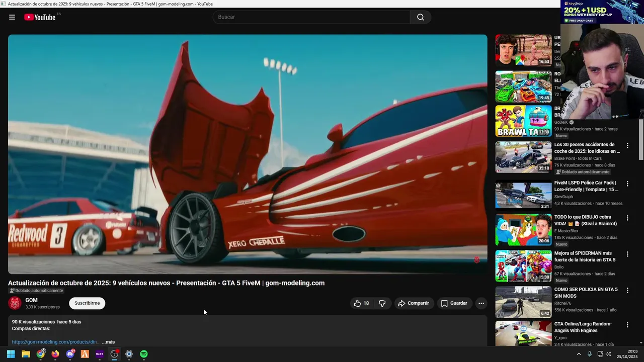Viewport: 644px width, 362px height.
Task: Open the Compartir share dialog
Action: [x=413, y=303]
